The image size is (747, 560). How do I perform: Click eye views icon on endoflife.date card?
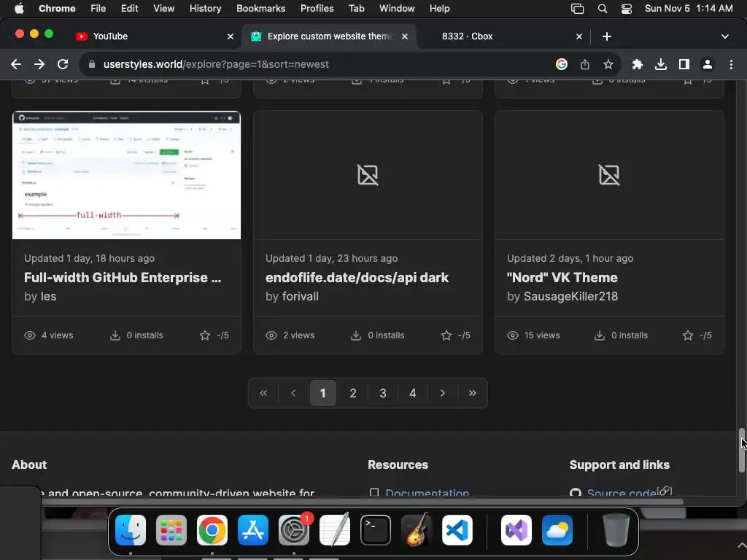[x=271, y=335]
